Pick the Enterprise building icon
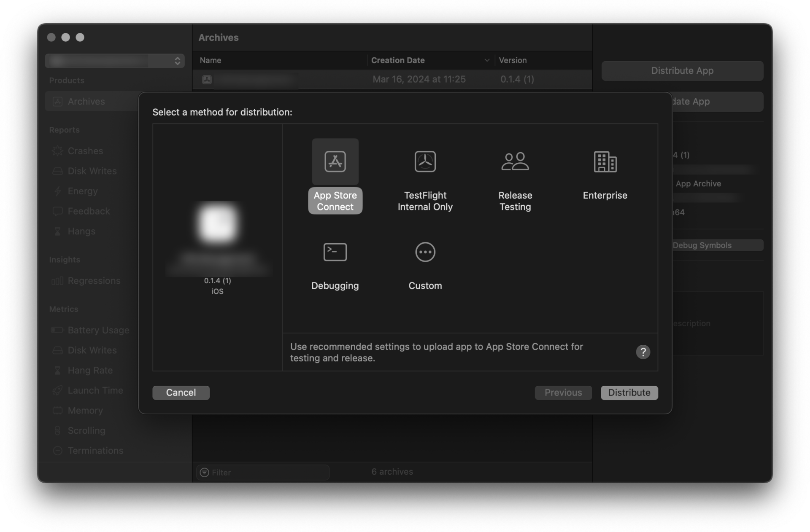The width and height of the screenshot is (810, 532). 605,161
